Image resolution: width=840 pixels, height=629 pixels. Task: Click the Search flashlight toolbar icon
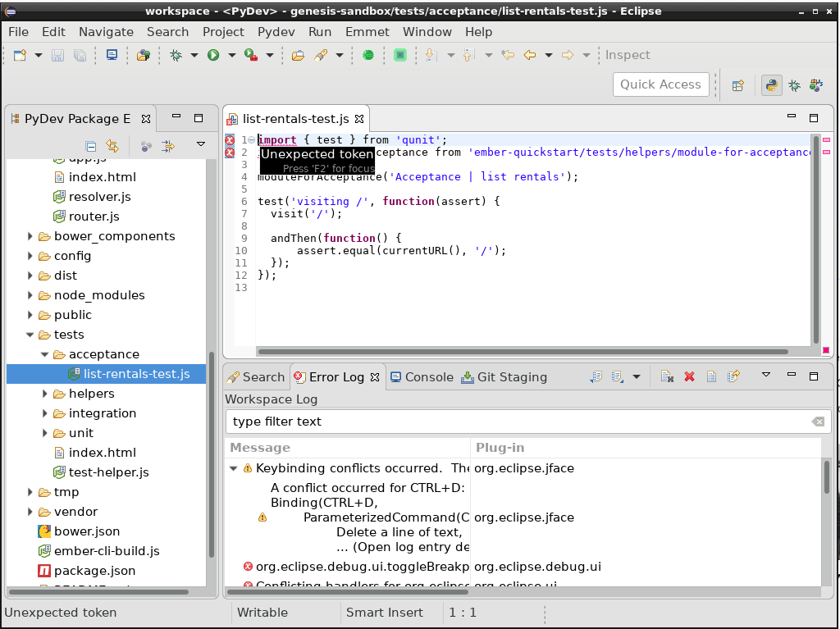321,55
